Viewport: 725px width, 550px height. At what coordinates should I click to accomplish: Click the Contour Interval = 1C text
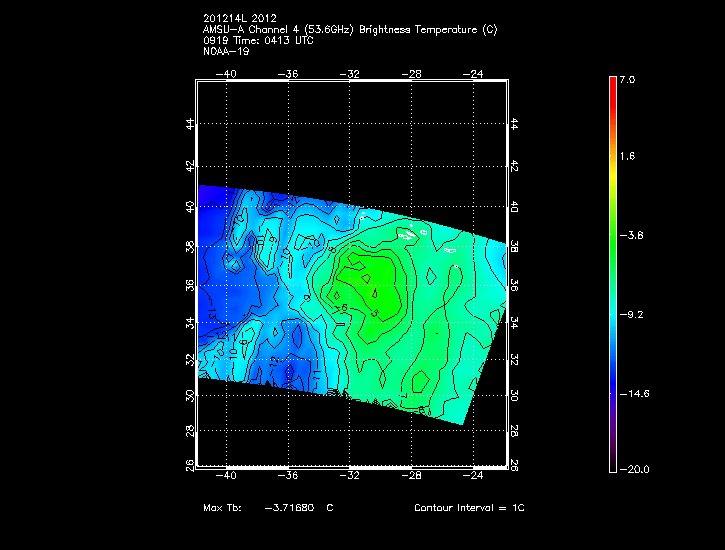[469, 508]
